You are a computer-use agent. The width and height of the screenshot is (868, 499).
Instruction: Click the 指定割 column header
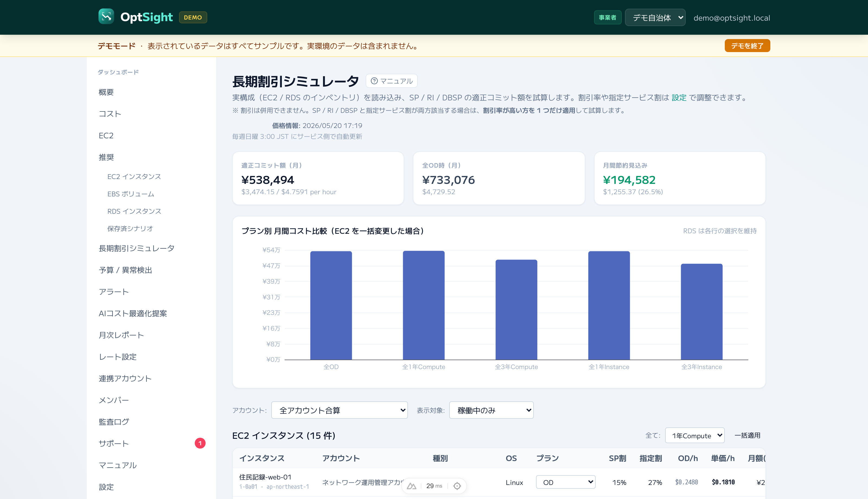pos(650,458)
